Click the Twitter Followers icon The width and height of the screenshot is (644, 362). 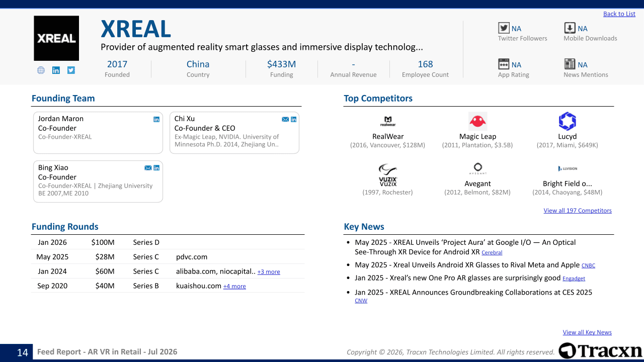pyautogui.click(x=504, y=28)
